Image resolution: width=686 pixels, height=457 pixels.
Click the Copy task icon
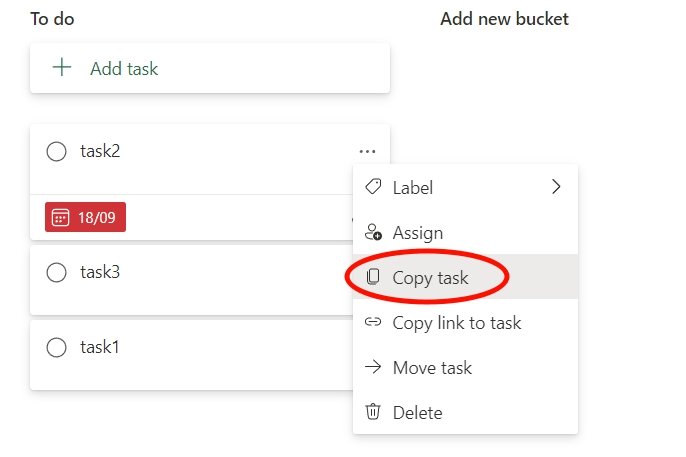tap(373, 277)
